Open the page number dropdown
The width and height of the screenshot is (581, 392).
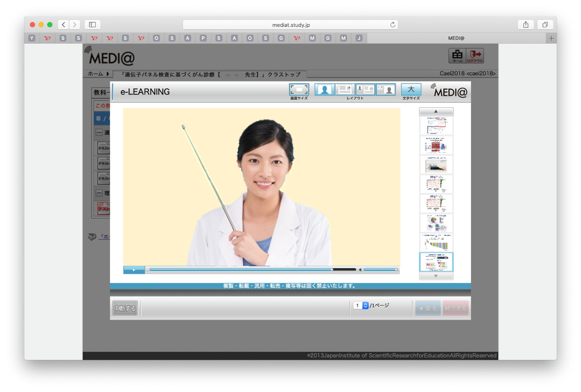click(x=365, y=306)
